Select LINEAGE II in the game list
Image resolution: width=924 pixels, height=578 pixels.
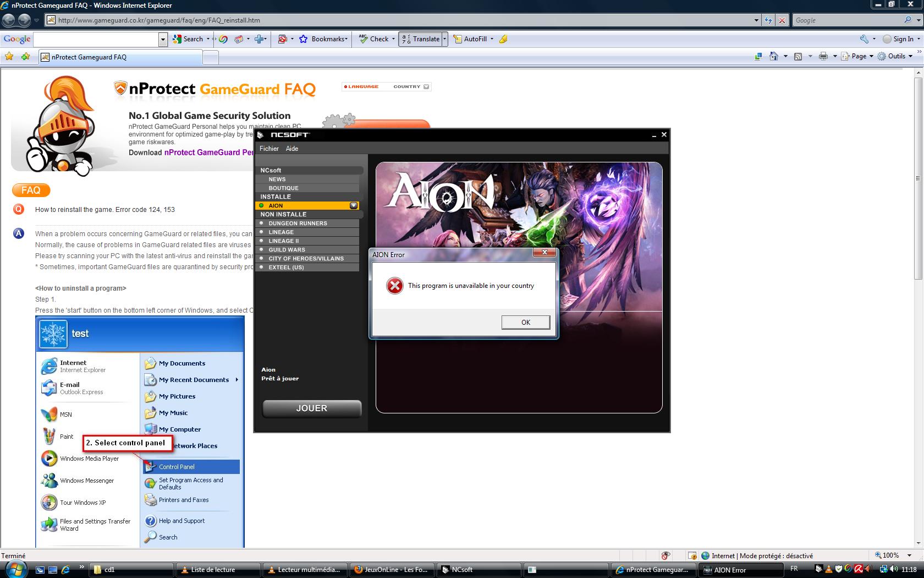pyautogui.click(x=307, y=241)
